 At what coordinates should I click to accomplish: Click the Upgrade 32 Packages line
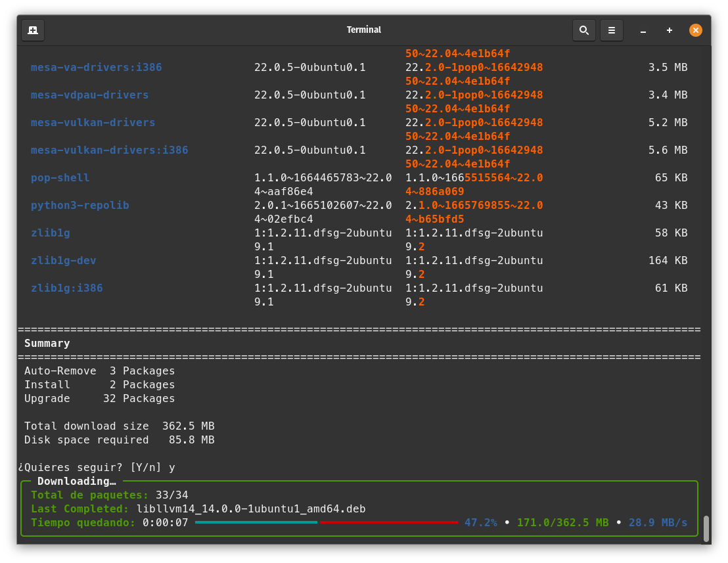(x=99, y=399)
